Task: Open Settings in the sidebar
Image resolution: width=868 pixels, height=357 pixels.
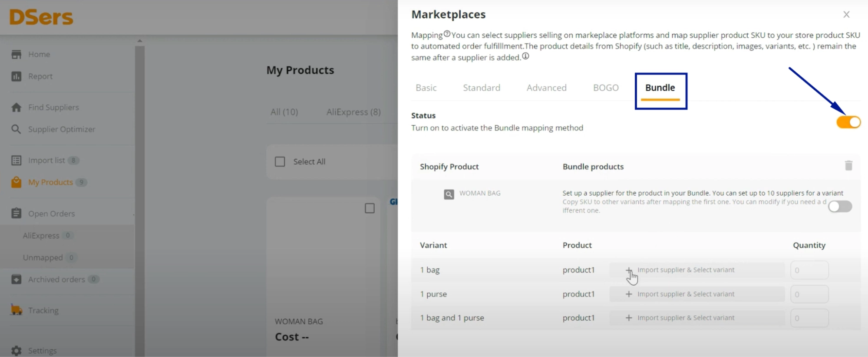Action: click(43, 350)
